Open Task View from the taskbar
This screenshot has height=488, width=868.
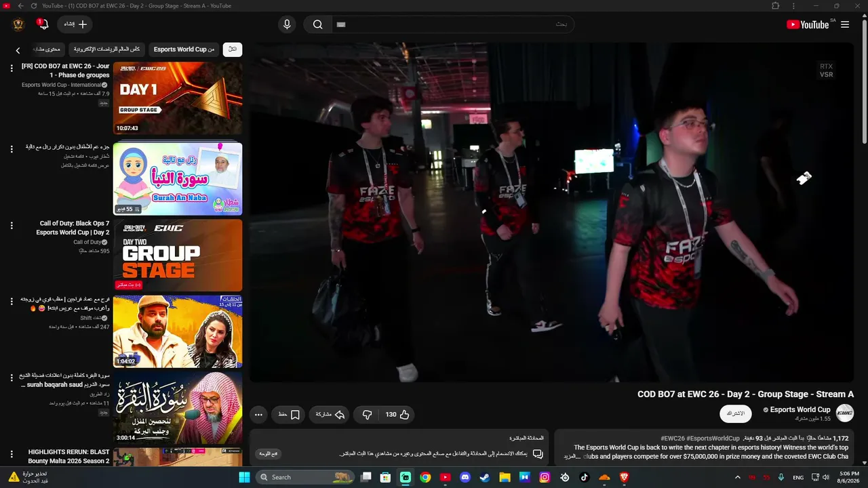pos(366,477)
